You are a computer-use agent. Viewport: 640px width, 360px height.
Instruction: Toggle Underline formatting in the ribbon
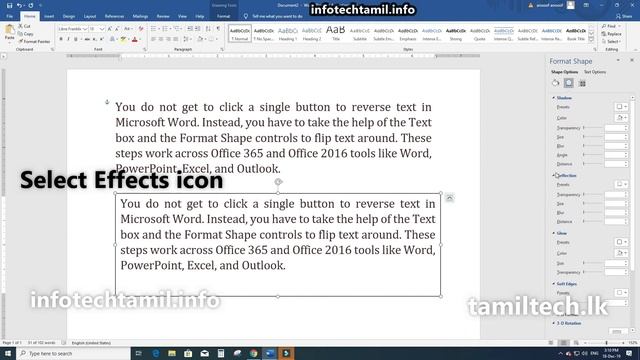click(x=76, y=39)
